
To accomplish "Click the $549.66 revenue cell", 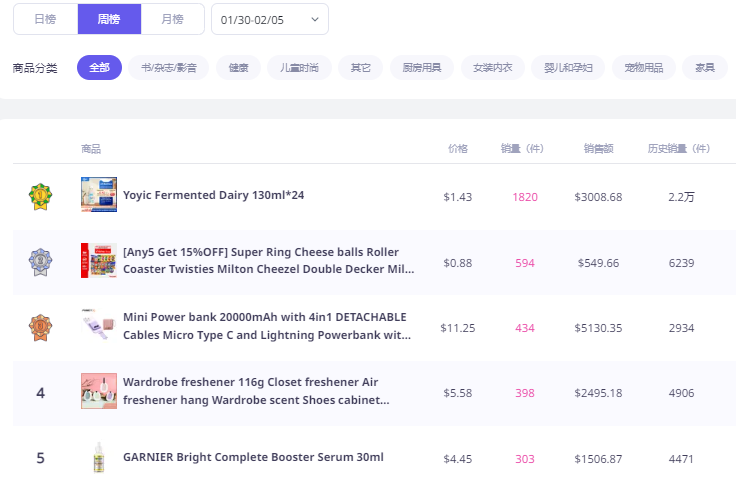I will (598, 263).
